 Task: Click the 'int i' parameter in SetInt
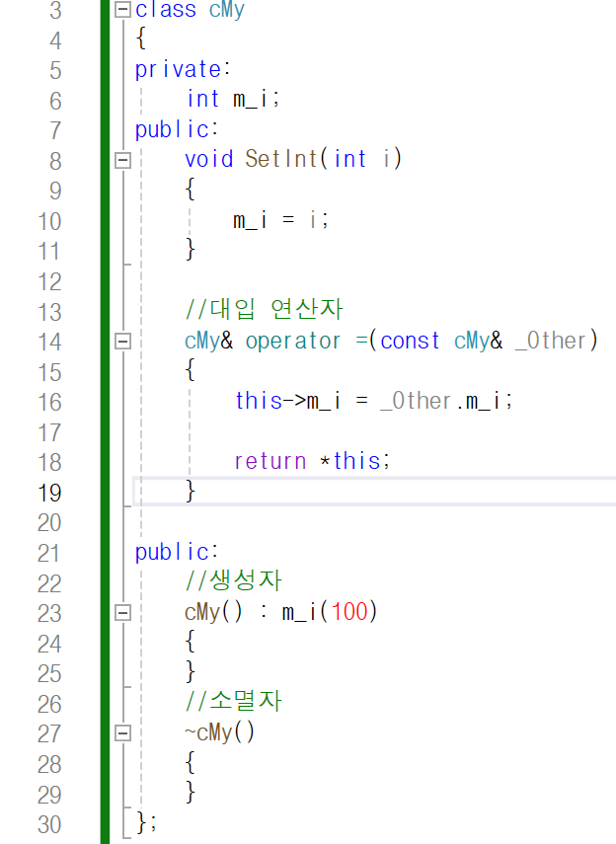[360, 159]
